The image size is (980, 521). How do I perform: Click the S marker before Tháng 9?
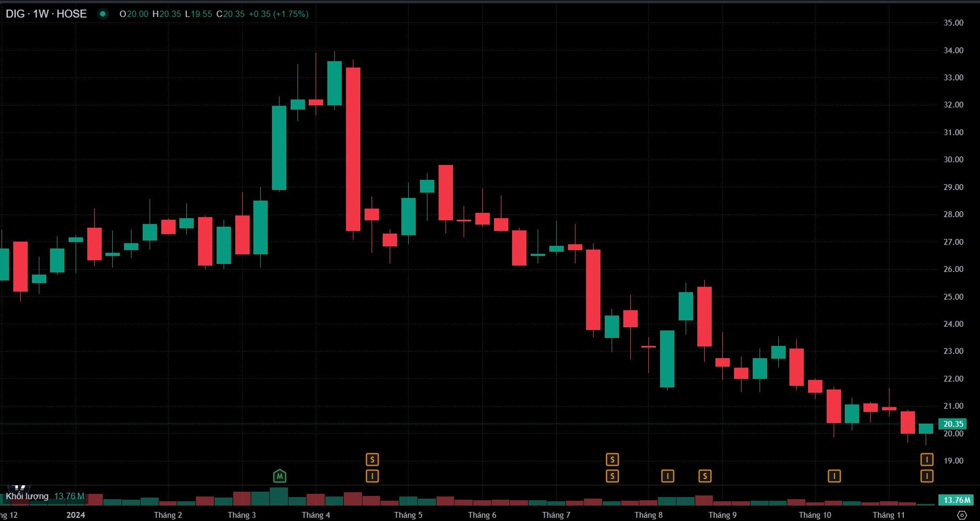pos(705,476)
